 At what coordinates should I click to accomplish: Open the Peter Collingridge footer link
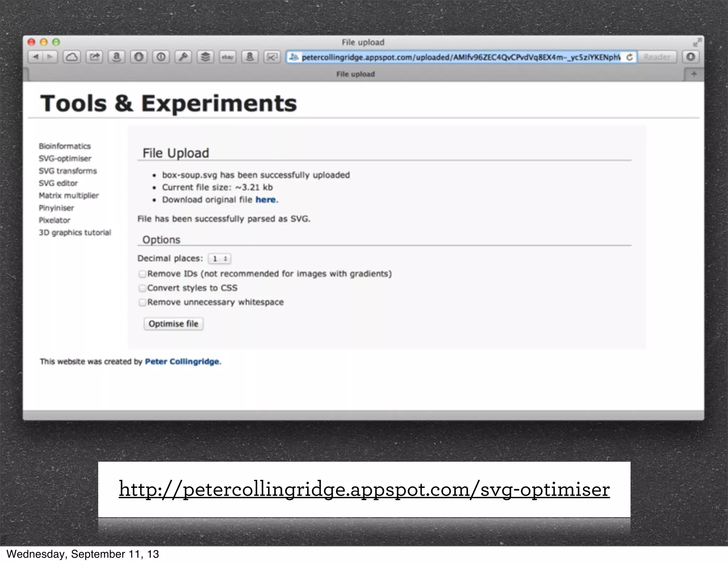tap(182, 361)
